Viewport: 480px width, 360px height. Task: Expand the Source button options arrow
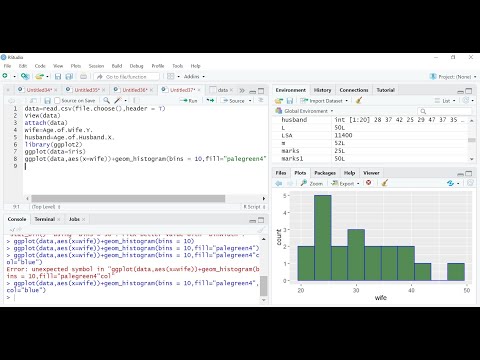click(250, 100)
